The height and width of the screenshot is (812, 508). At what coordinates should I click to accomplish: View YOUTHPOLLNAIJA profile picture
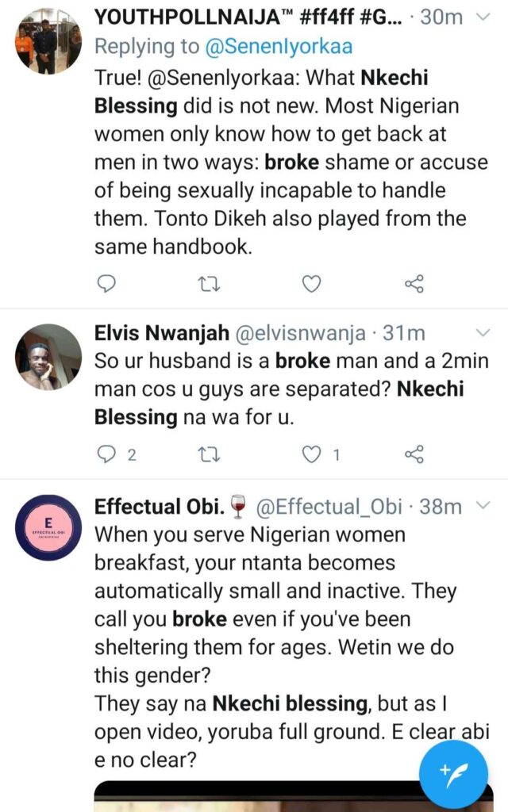[x=48, y=40]
